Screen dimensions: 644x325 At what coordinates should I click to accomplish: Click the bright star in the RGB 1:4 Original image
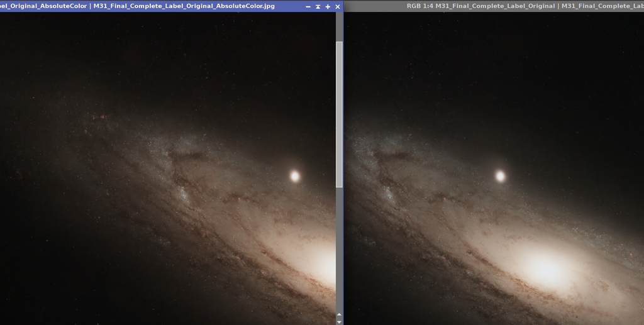click(x=500, y=177)
